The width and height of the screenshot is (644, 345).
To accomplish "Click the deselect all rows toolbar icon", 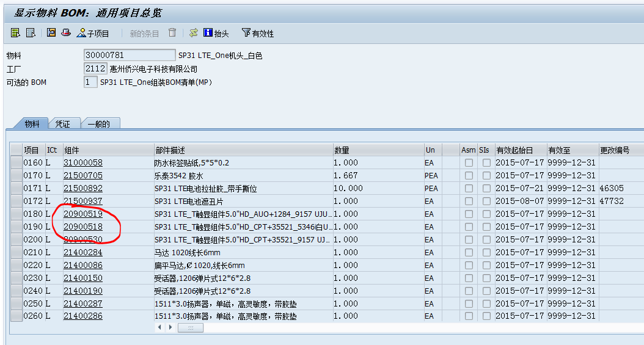I will (x=31, y=33).
